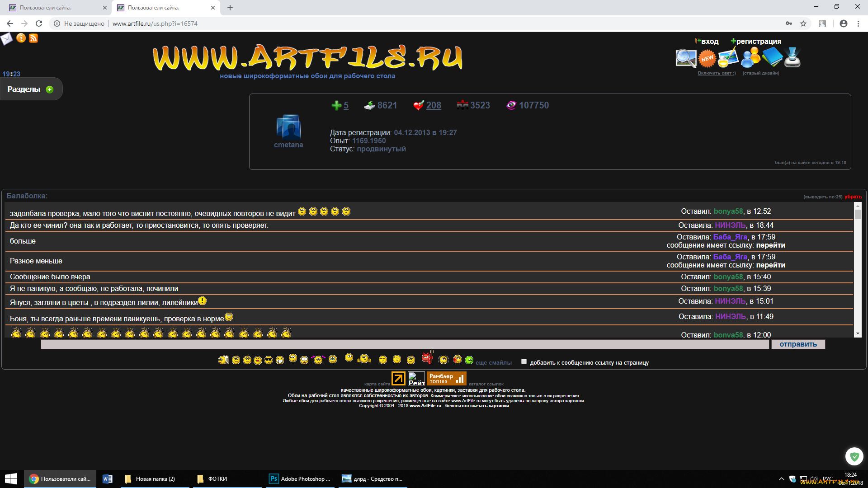Switch to the first Пользователи сайта tab
This screenshot has width=868, height=488.
point(54,7)
